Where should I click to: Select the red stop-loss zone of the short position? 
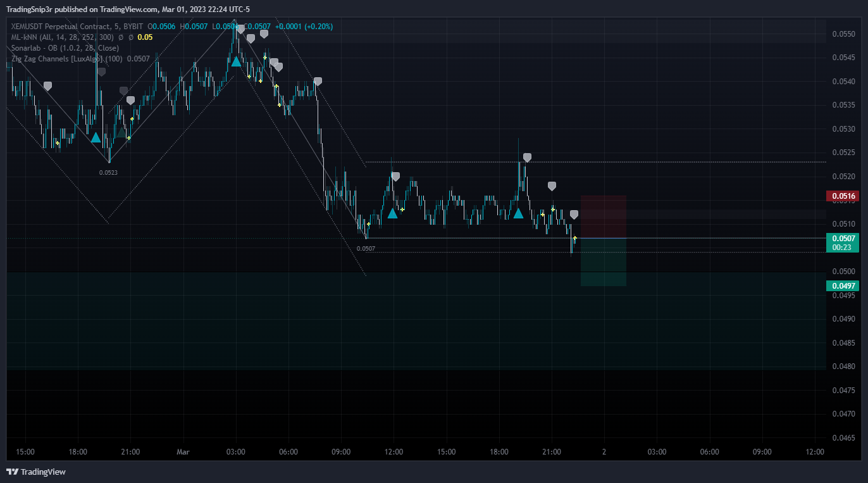click(x=604, y=216)
